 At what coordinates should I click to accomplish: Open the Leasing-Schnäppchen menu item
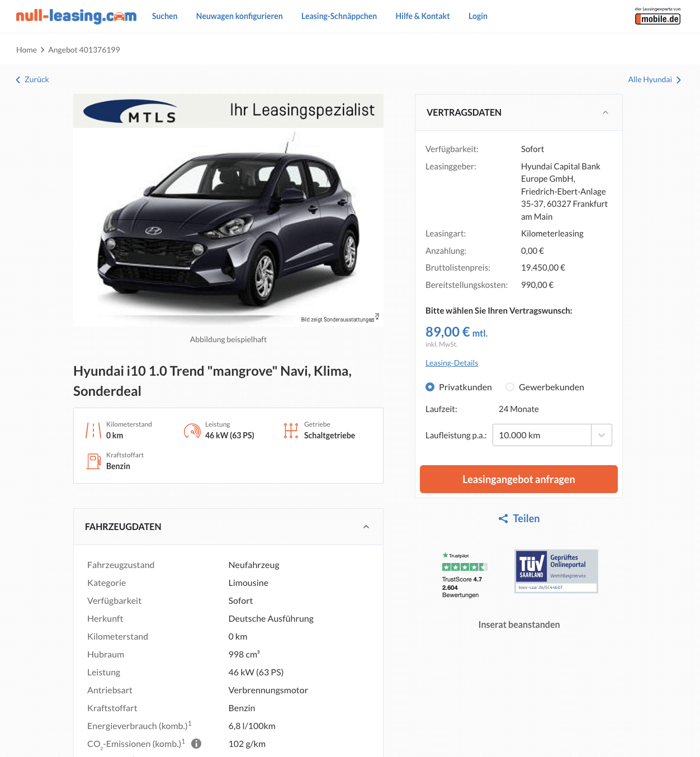point(339,16)
